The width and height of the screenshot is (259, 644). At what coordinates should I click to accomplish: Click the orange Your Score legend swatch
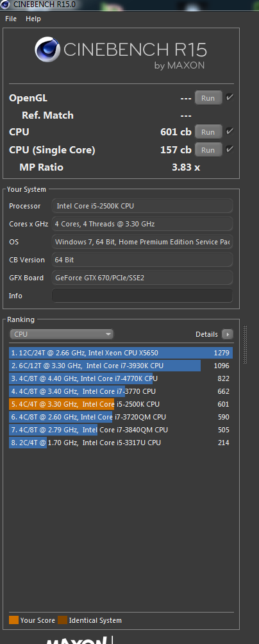13,620
